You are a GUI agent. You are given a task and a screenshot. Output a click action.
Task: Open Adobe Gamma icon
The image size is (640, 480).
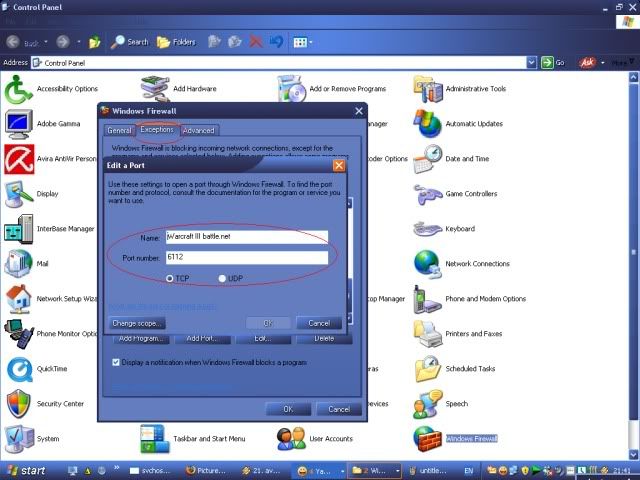click(x=19, y=124)
